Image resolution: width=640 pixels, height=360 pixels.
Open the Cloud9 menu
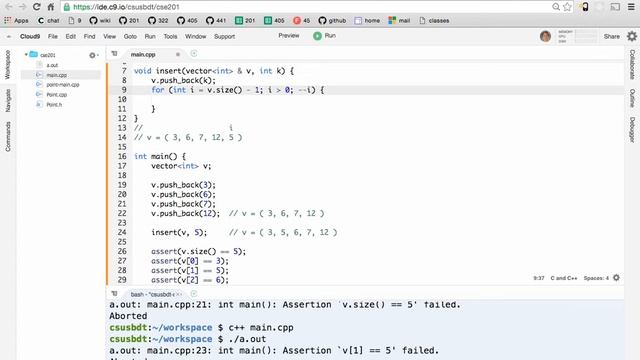(x=30, y=36)
